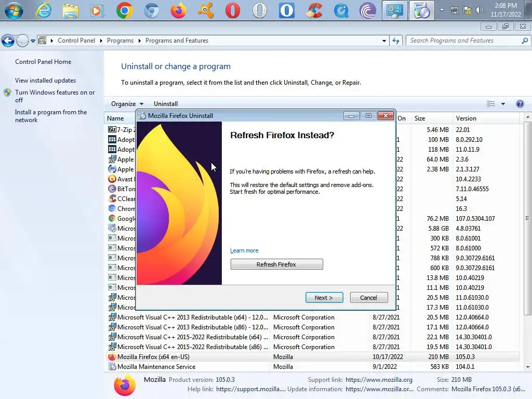Open Action Center flag tray icon
Screen dimensions: 532x399
click(x=467, y=10)
